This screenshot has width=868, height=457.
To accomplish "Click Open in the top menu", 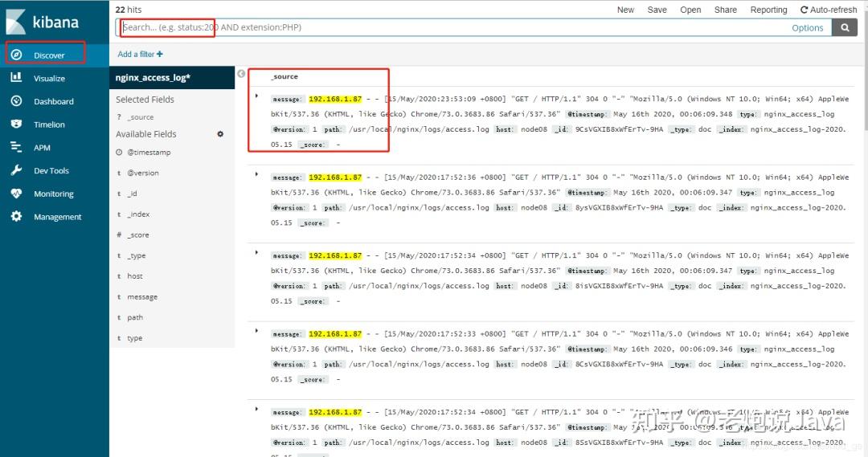I will pyautogui.click(x=690, y=10).
